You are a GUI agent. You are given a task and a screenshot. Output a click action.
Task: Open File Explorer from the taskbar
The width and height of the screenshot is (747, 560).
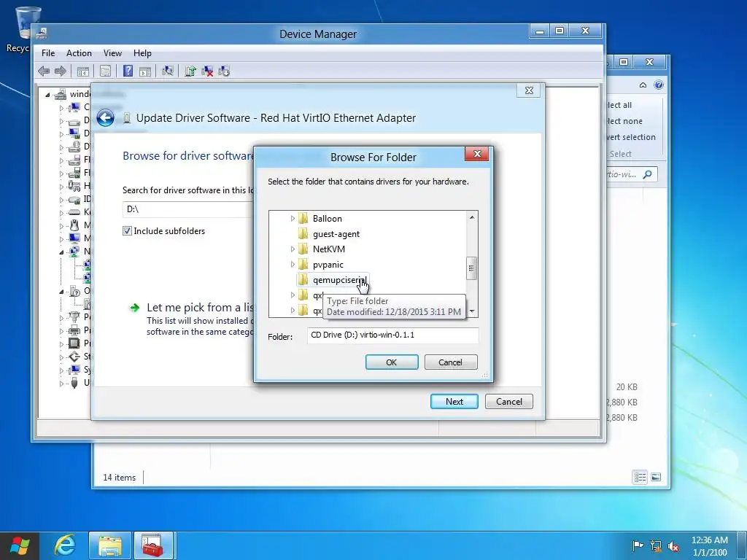coord(109,545)
